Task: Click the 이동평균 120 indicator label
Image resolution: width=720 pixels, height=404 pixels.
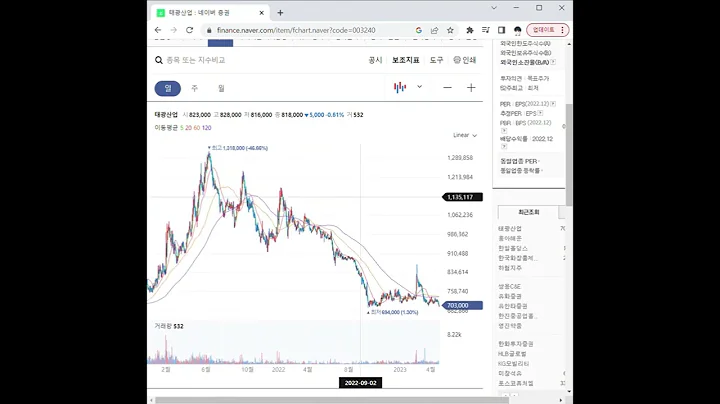Action: [207, 128]
